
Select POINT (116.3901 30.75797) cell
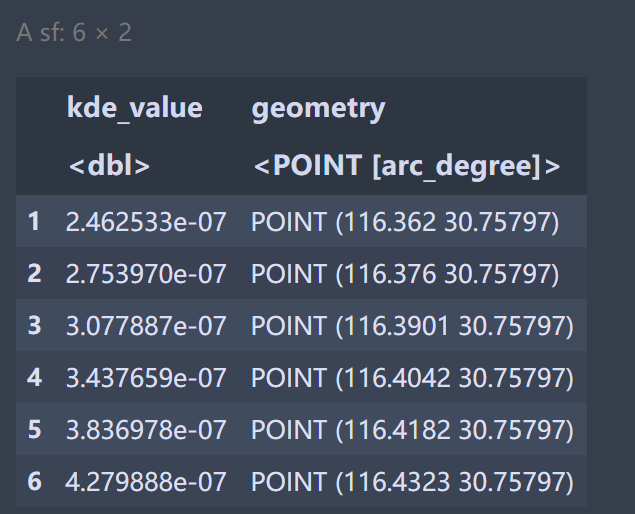412,325
